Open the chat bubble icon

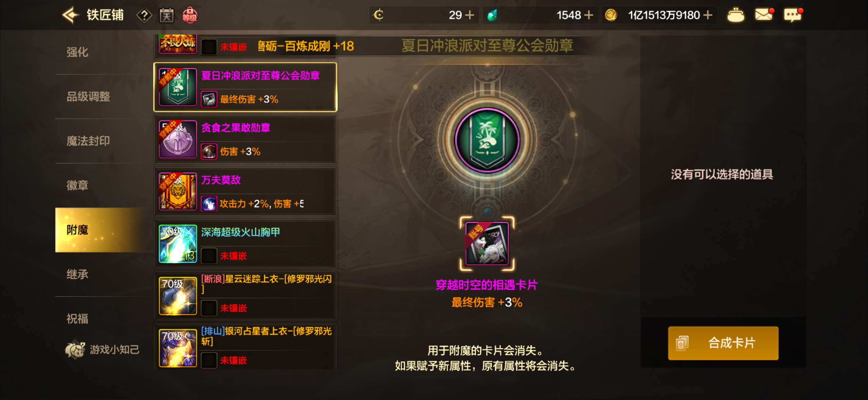pyautogui.click(x=793, y=15)
